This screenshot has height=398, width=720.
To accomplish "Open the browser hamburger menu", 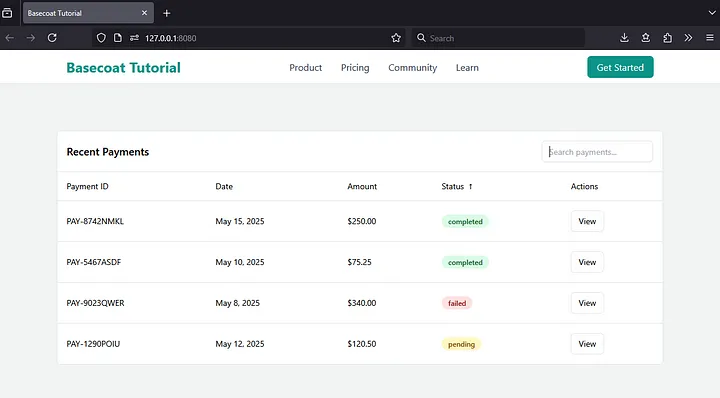I will (x=709, y=38).
